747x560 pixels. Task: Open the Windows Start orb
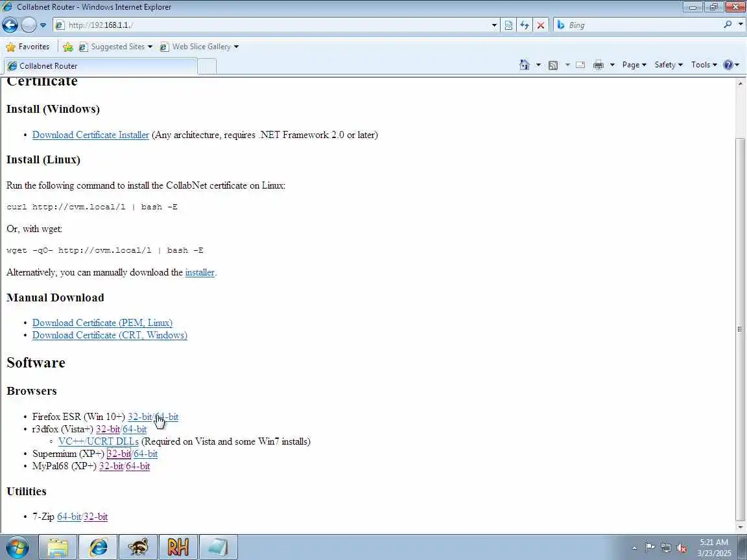point(17,547)
